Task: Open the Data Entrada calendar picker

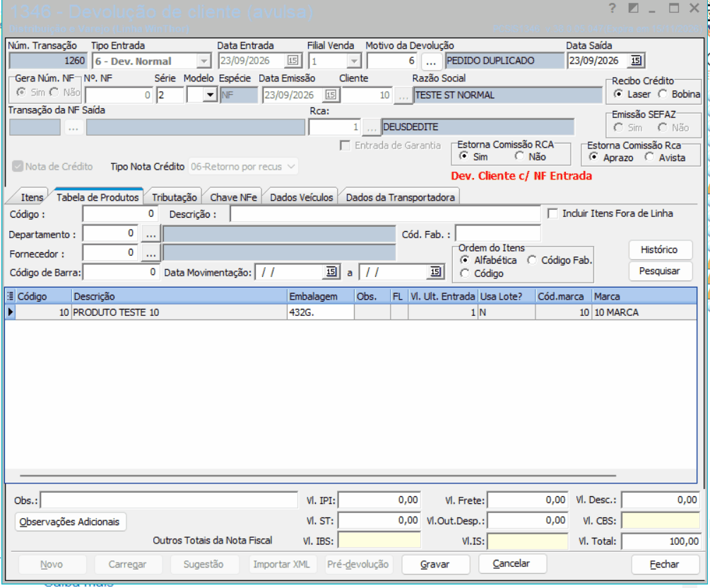Action: [x=292, y=60]
